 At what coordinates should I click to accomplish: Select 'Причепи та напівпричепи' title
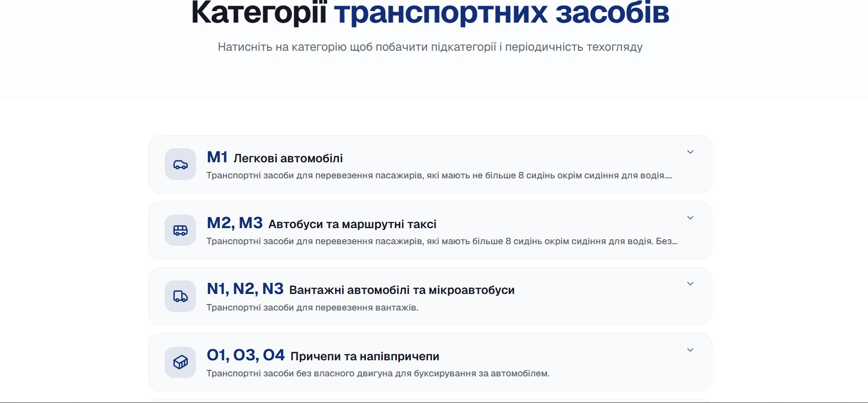click(x=365, y=356)
